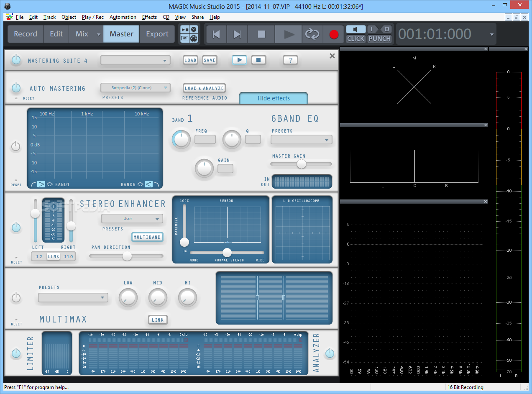
Task: Click the MultiMax LOW knob
Action: [x=128, y=298]
